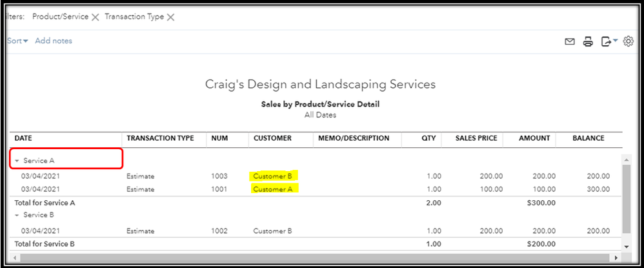Screen dimensions: 644x268
Task: Click the Add notes link
Action: tap(54, 41)
